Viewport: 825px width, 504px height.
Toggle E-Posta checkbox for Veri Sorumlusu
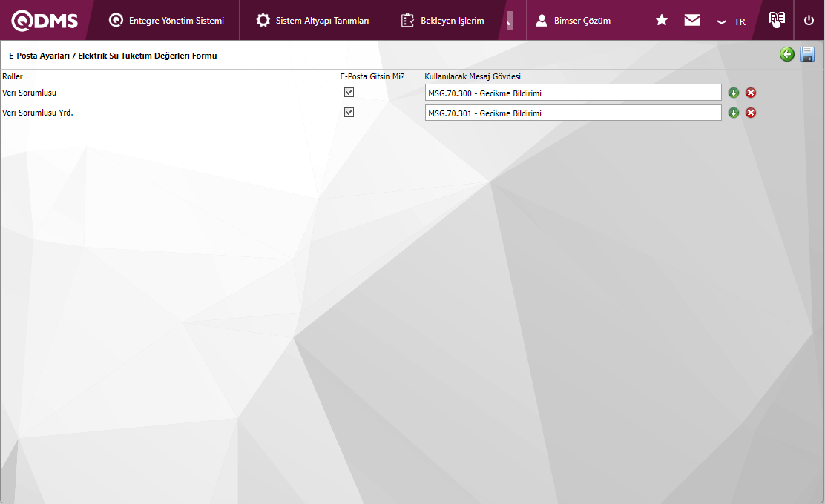point(349,93)
